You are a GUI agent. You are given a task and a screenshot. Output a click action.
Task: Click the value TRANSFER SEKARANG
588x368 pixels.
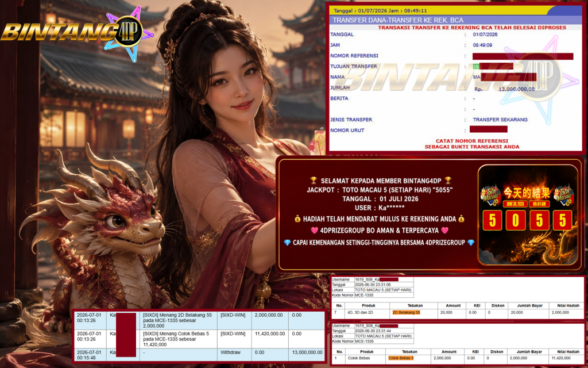click(500, 120)
